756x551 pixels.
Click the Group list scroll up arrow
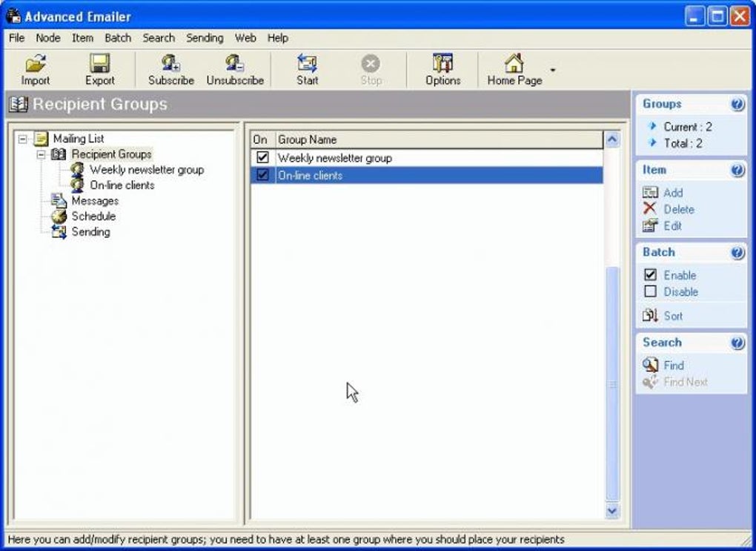tap(611, 139)
